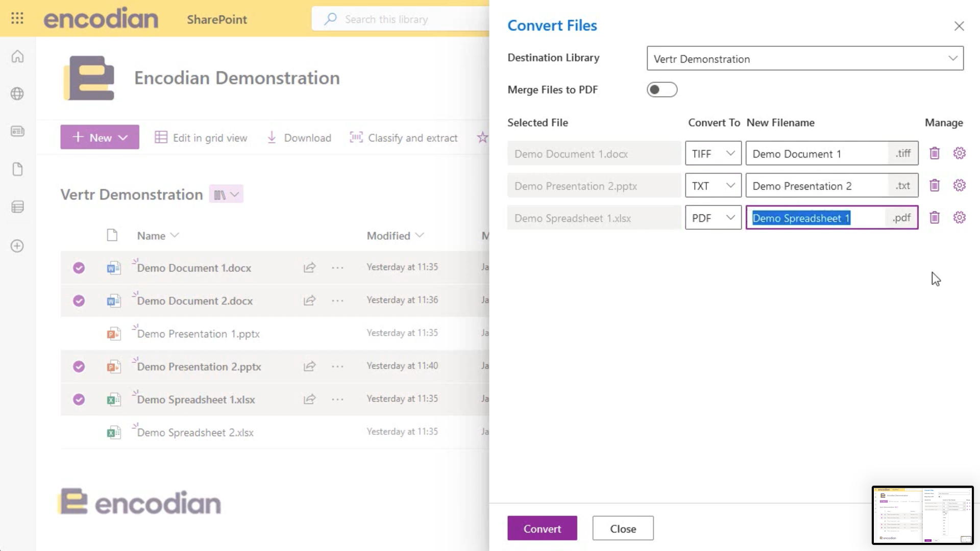Click the Close button in panel
Image resolution: width=980 pixels, height=551 pixels.
pyautogui.click(x=623, y=529)
